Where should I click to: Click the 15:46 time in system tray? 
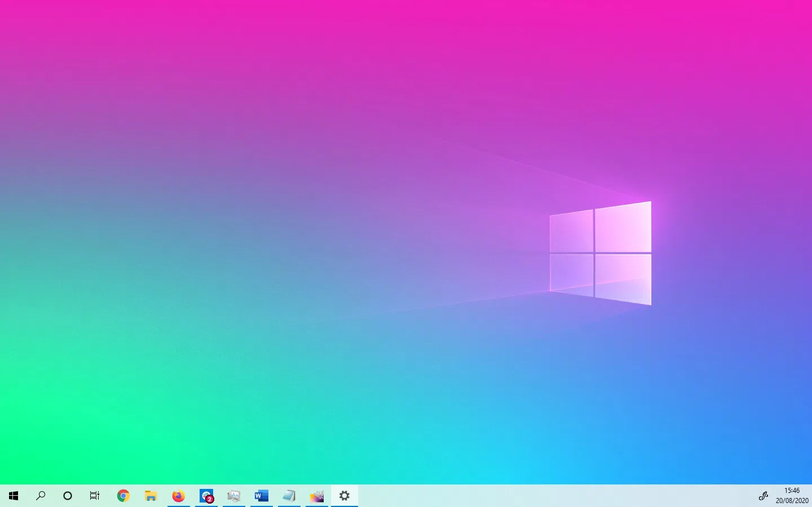(x=792, y=491)
